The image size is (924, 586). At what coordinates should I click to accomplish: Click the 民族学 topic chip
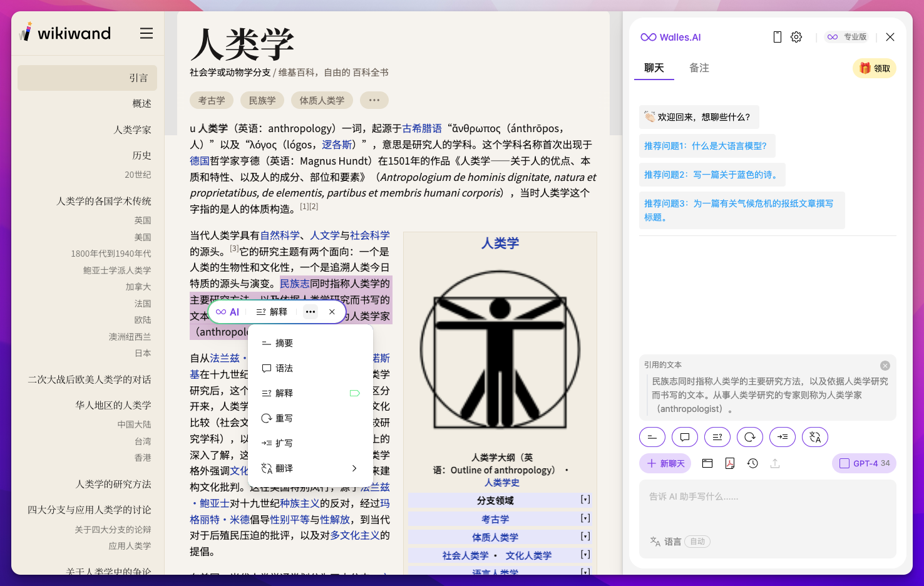(262, 100)
